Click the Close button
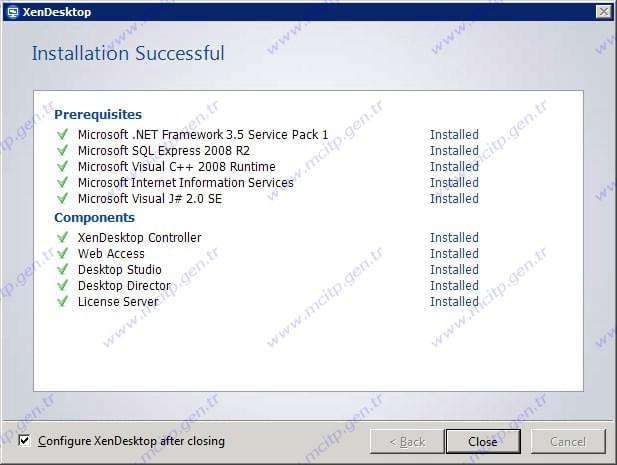617x465 pixels. (483, 441)
